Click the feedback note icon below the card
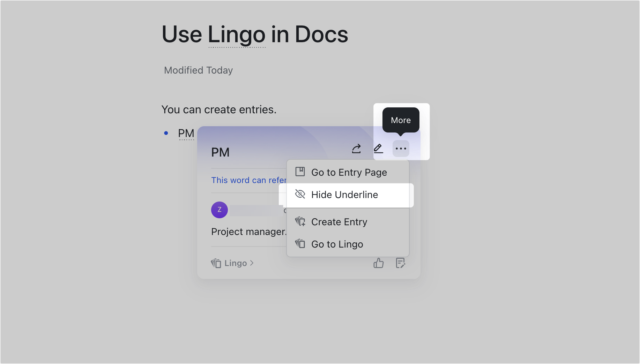Screen dimensions: 640x364 point(400,263)
